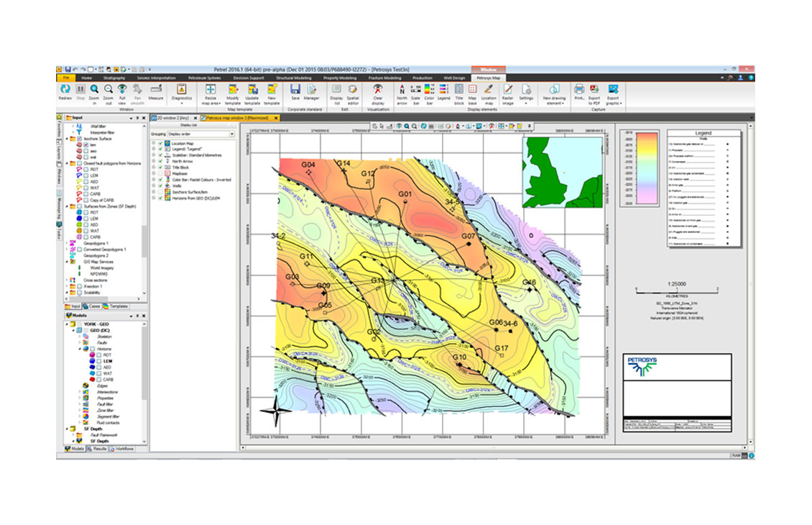Open the Message log side panel
The height and width of the screenshot is (525, 812).
click(x=59, y=206)
